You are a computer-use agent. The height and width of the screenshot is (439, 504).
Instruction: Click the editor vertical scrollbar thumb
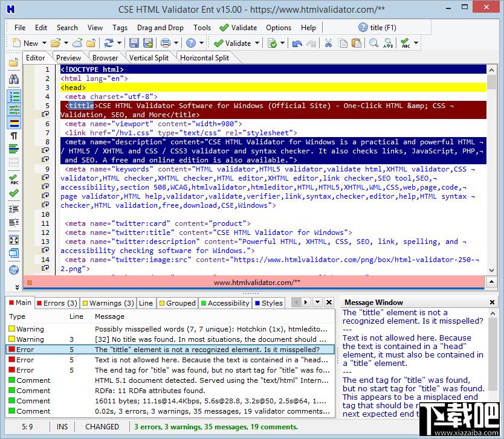491,82
